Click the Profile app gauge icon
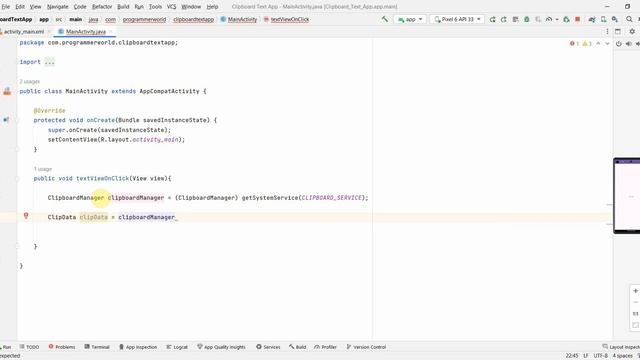This screenshot has width=640, height=360. (x=549, y=19)
